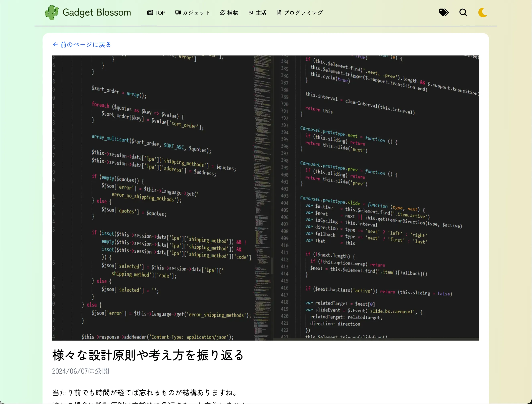Screen dimensions: 532x404
Task: Open the 植物 category
Action: [x=233, y=13]
